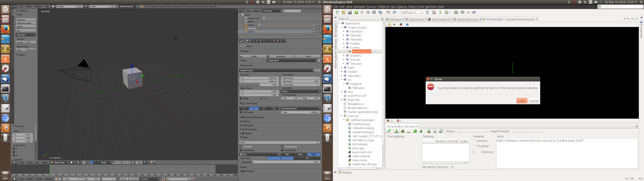The height and width of the screenshot is (181, 644).
Task: Click the green Run Project play icon
Action: [x=441, y=13]
